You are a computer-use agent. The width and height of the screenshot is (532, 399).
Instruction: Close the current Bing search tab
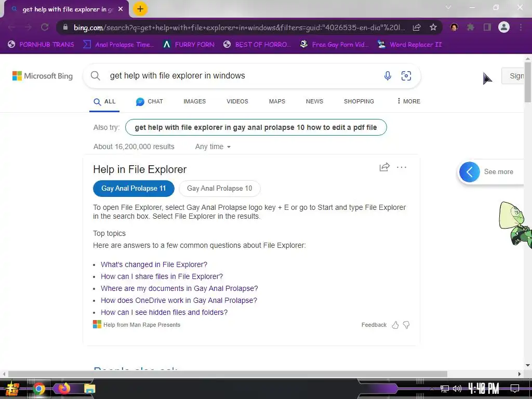click(x=121, y=9)
